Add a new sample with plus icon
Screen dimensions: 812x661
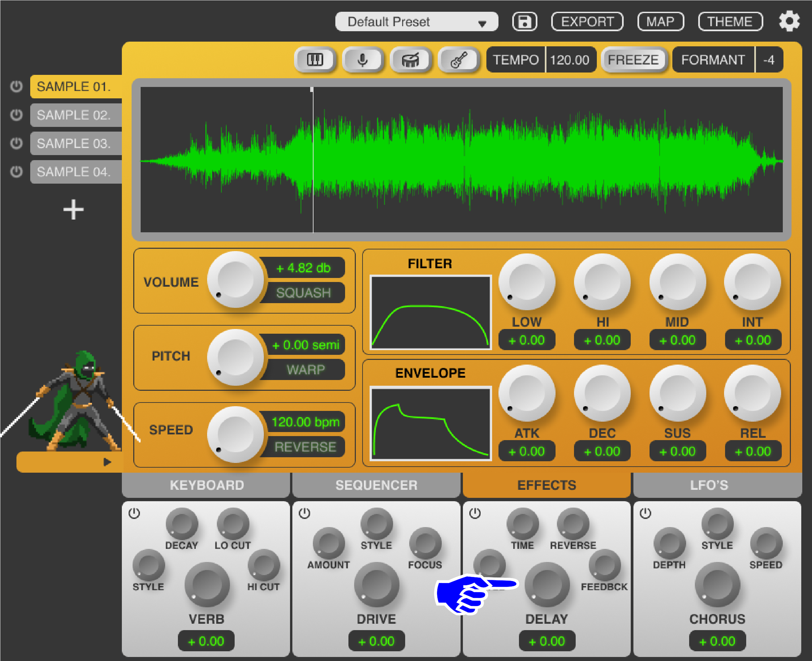[73, 209]
